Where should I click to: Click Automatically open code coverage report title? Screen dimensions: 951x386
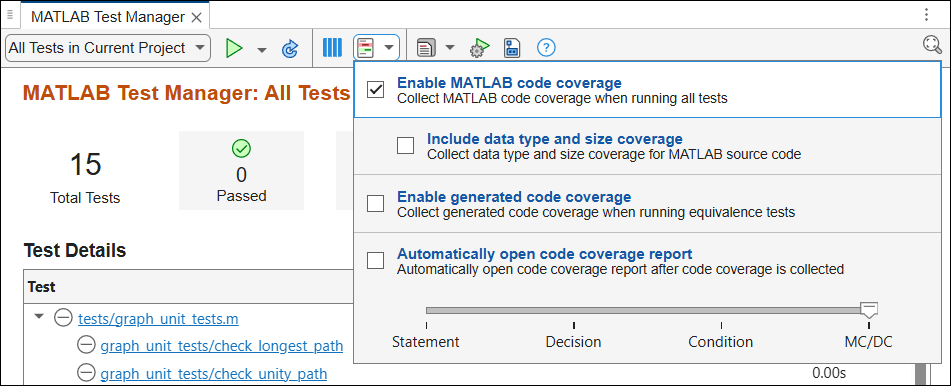(x=545, y=254)
